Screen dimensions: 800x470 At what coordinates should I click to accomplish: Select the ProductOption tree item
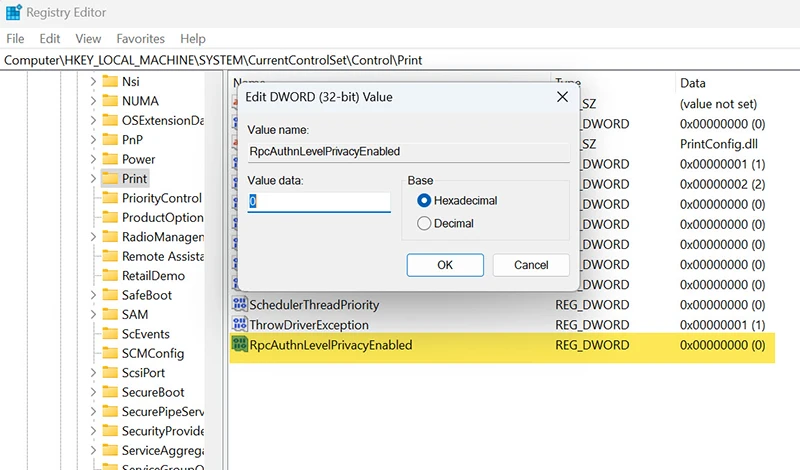pos(162,217)
